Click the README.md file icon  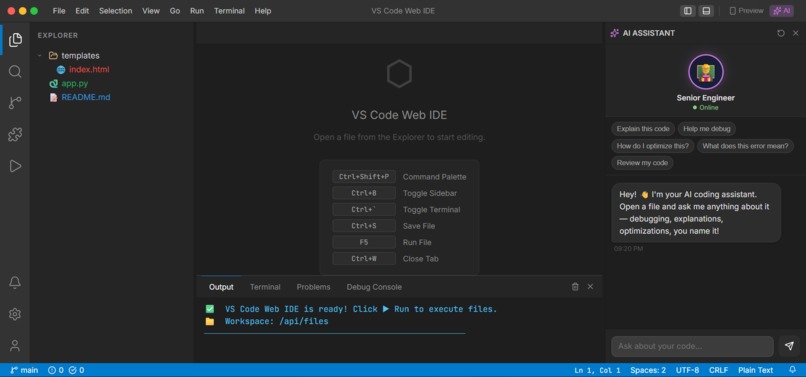53,97
